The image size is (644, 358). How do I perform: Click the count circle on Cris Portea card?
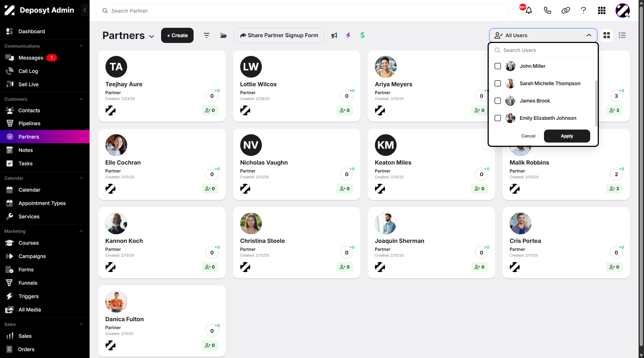[x=616, y=253]
